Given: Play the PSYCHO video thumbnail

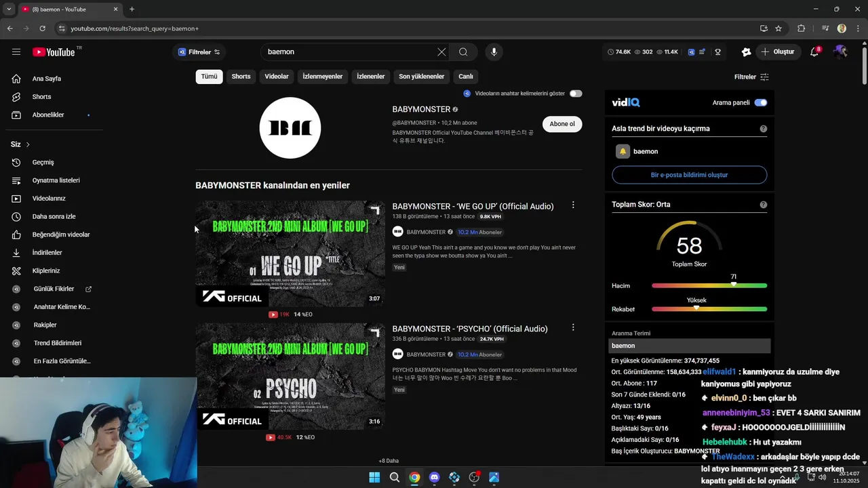Looking at the screenshot, I should tap(290, 376).
